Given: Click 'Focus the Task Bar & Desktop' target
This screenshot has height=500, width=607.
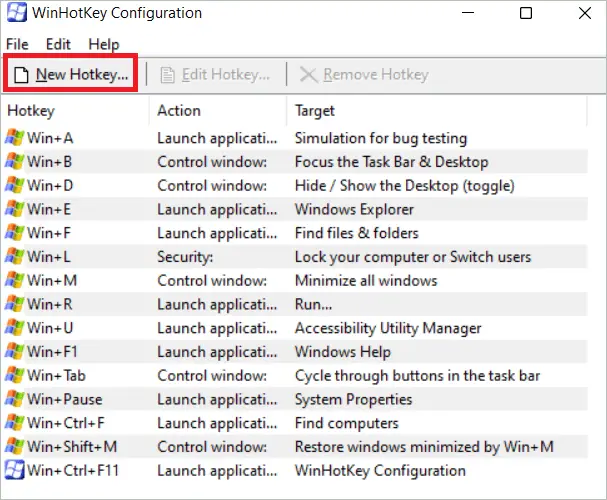Looking at the screenshot, I should point(391,162).
